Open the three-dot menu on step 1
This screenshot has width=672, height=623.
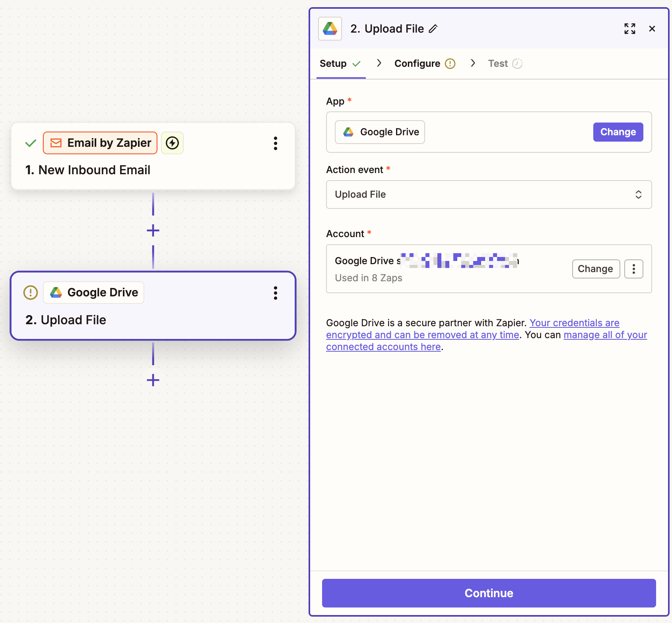point(276,144)
